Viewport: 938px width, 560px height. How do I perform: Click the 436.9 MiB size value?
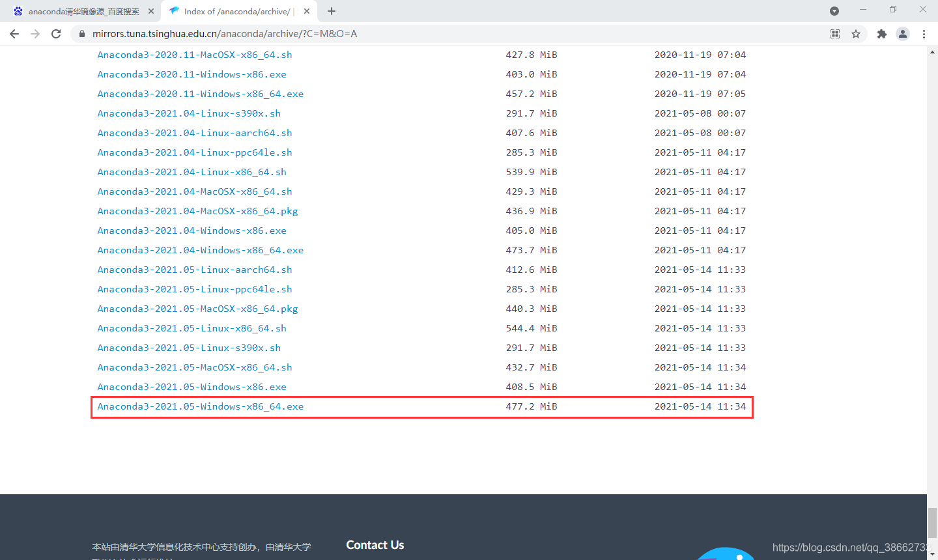coord(532,211)
